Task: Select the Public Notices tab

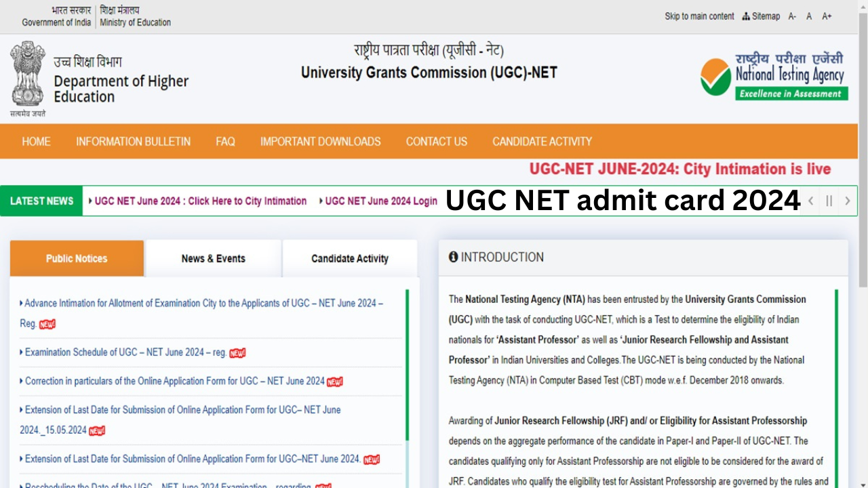Action: [x=77, y=258]
